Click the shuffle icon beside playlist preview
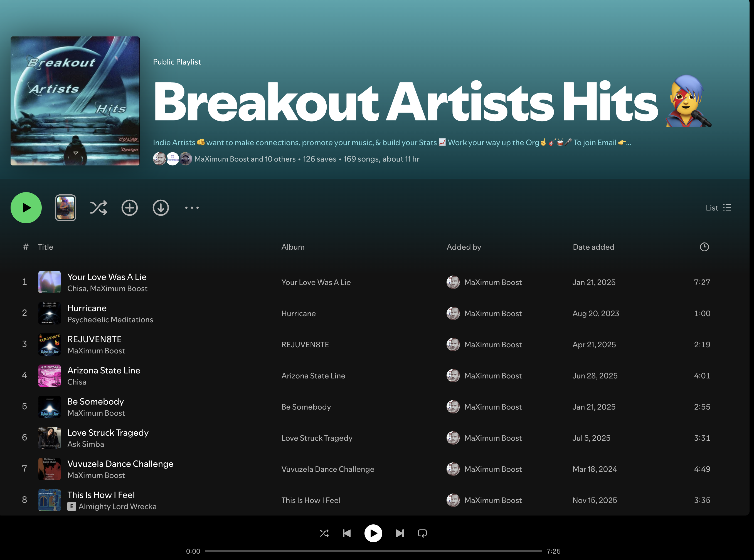Image resolution: width=754 pixels, height=560 pixels. click(98, 208)
